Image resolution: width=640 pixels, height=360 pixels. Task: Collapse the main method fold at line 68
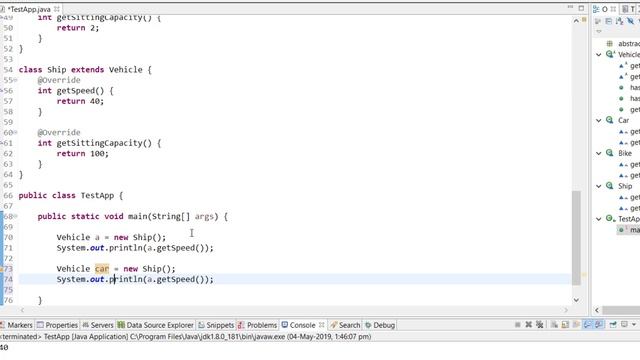tap(16, 216)
